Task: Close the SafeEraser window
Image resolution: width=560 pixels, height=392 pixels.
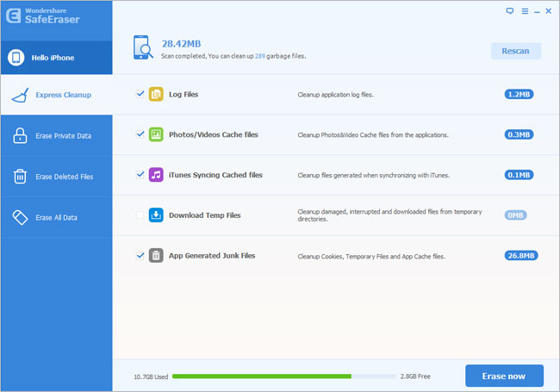Action: (x=549, y=11)
